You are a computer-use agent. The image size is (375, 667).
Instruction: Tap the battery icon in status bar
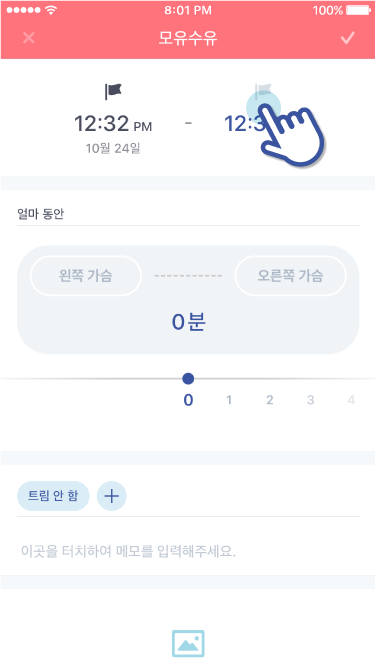click(359, 10)
